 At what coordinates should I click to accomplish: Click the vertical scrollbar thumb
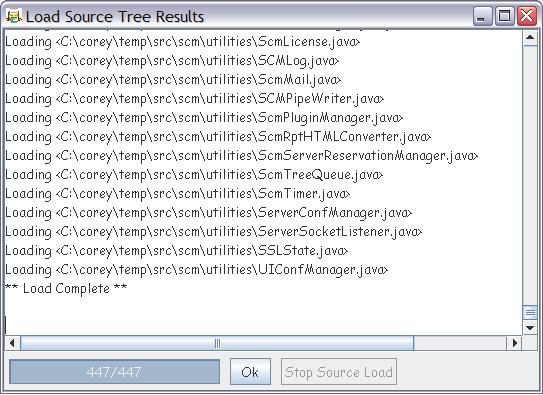pos(530,313)
